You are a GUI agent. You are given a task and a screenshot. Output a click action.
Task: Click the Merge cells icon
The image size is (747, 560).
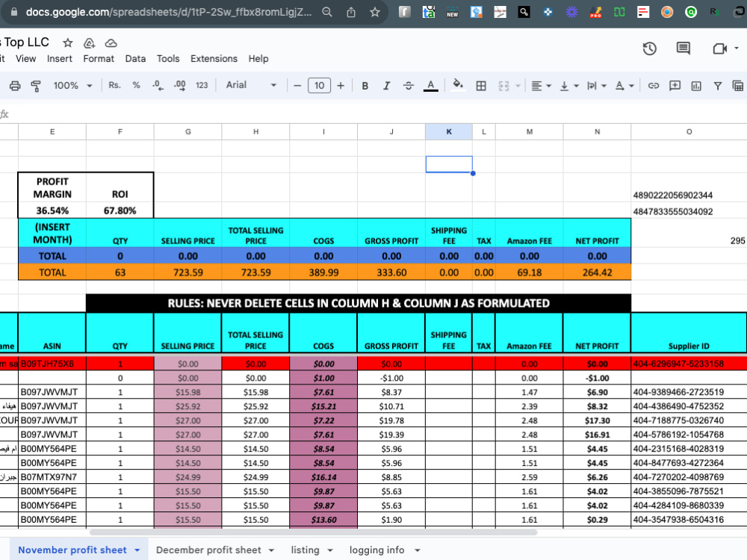point(503,86)
